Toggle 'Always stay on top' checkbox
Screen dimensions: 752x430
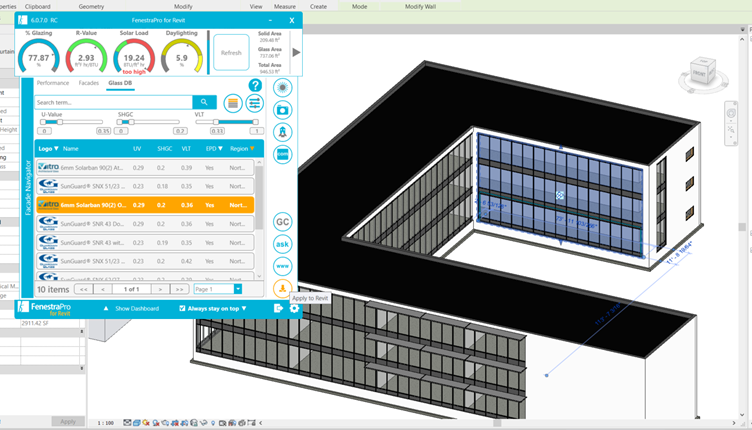[x=182, y=308]
